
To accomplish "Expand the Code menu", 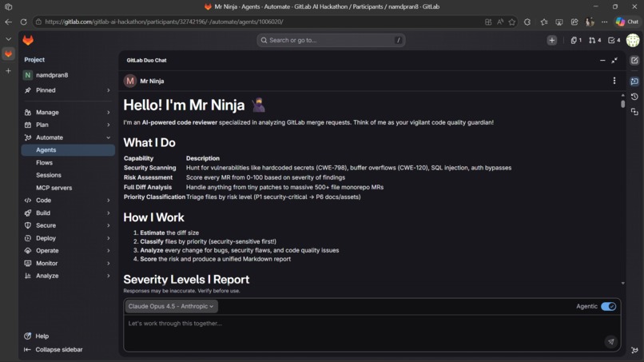I will point(68,200).
